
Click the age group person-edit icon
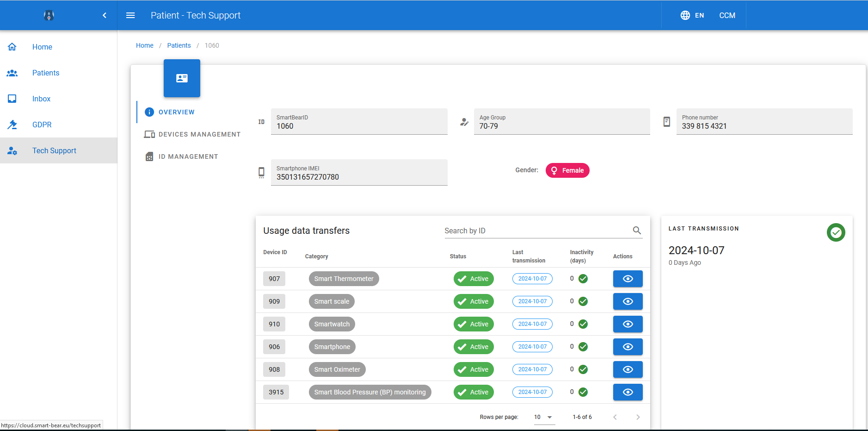[x=464, y=122]
